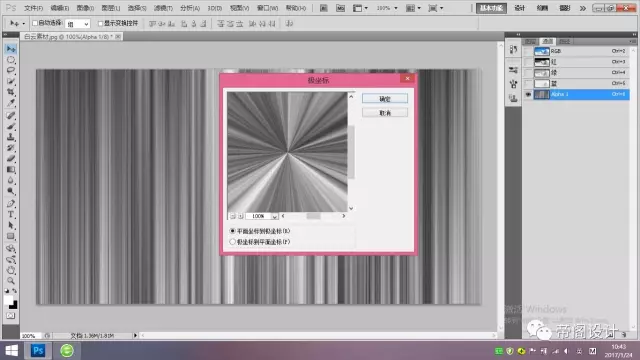Viewport: 640px width, 360px height.
Task: Switch to the 绘画 workspace
Action: (542, 8)
